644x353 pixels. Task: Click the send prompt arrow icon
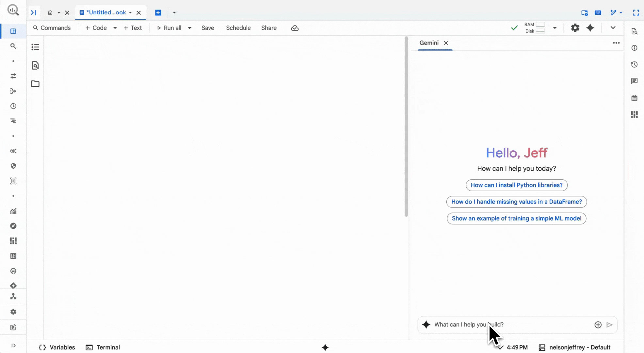point(609,325)
